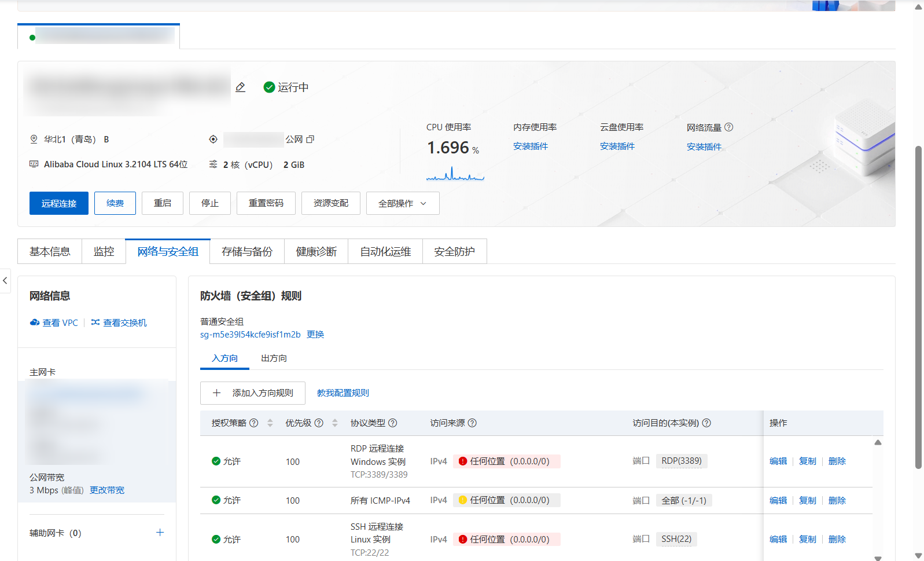The width and height of the screenshot is (924, 561).
Task: Click the CPU usage sparkline chart
Action: (455, 174)
